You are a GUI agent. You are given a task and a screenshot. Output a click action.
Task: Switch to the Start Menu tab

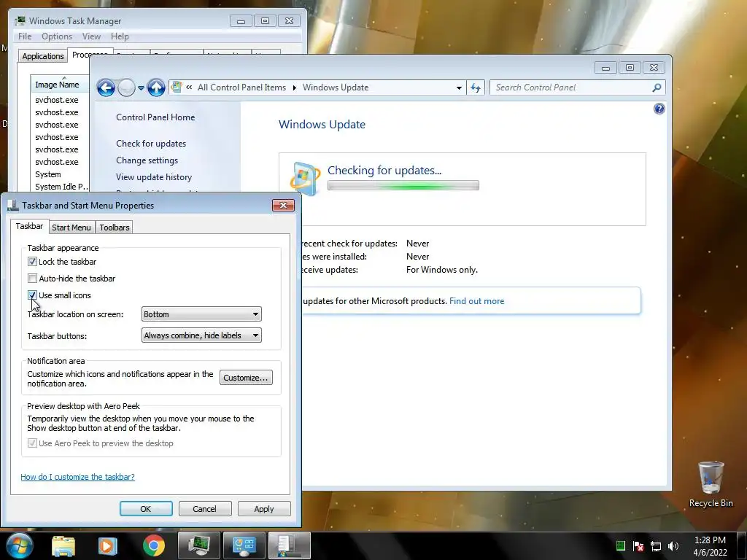[x=71, y=227]
